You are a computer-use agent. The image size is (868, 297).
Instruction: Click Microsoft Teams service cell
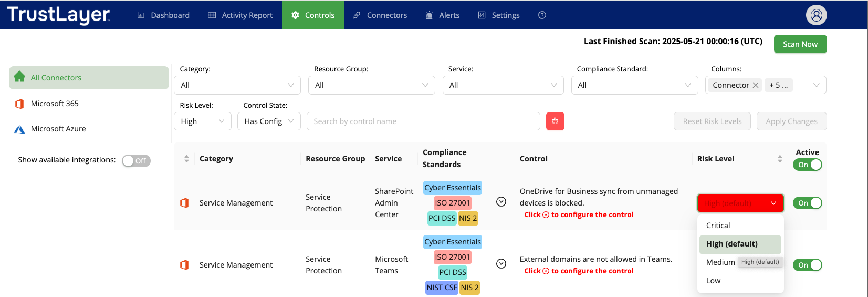click(x=392, y=265)
